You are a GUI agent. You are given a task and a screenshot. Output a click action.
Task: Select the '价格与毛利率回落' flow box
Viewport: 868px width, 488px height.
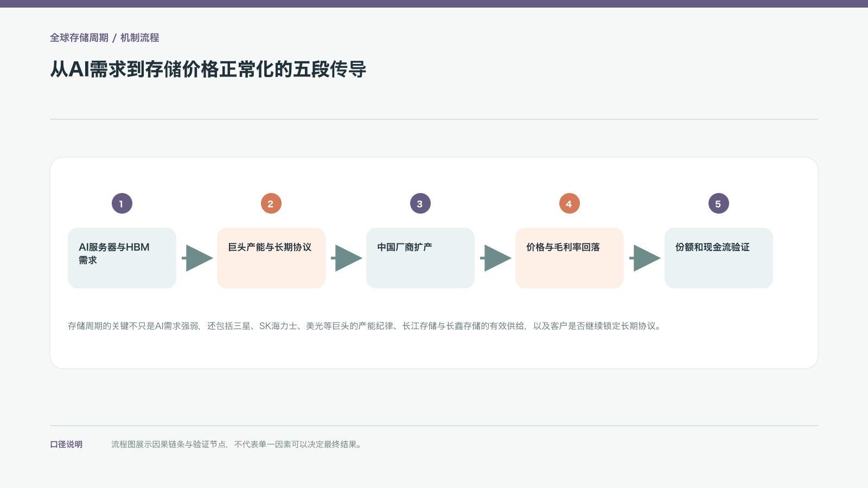[x=570, y=258]
